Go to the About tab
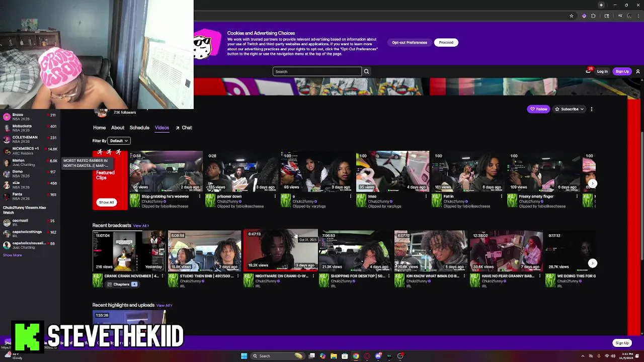Screen dimensions: 644x362 pos(118,128)
